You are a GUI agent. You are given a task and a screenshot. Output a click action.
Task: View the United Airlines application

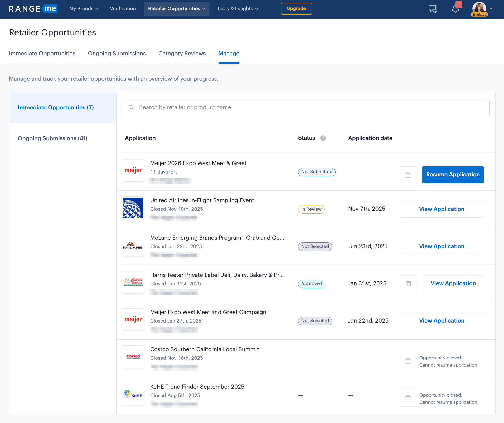click(442, 209)
